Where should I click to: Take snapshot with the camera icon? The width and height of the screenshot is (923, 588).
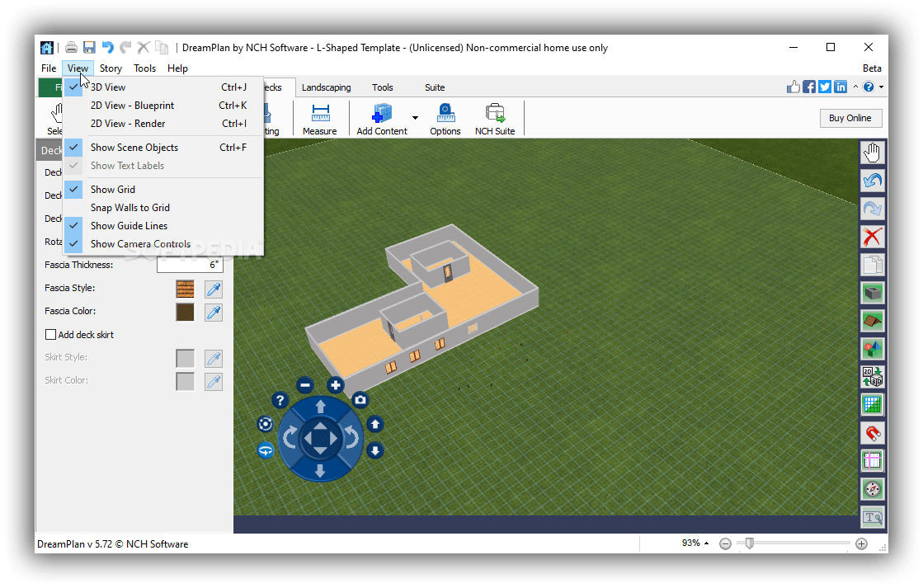[360, 400]
